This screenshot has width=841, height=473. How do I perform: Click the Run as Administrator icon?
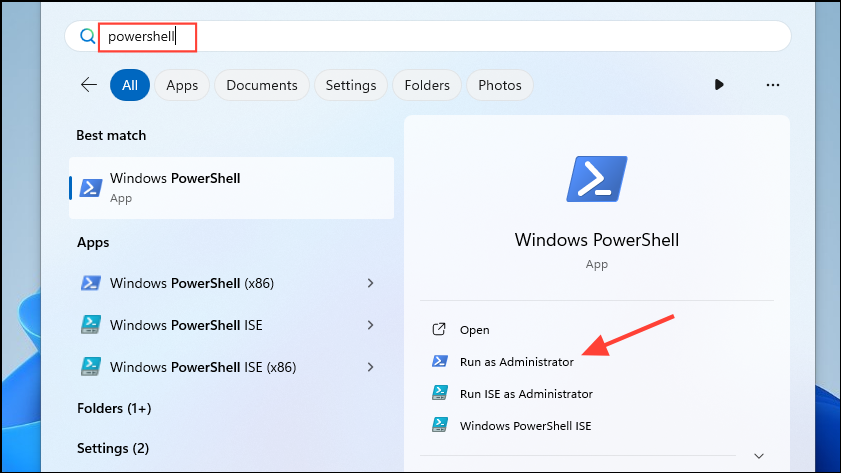point(440,361)
